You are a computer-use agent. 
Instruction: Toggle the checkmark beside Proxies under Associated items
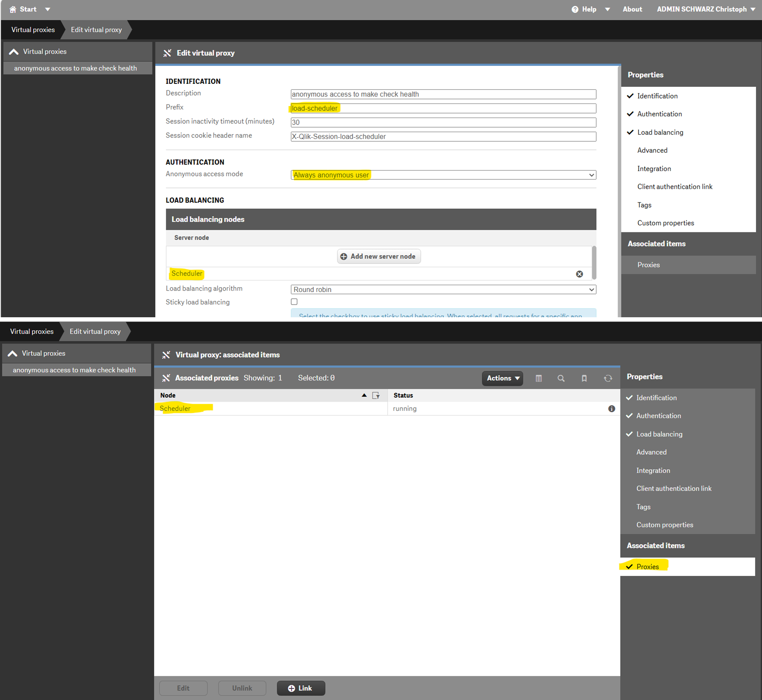point(630,566)
